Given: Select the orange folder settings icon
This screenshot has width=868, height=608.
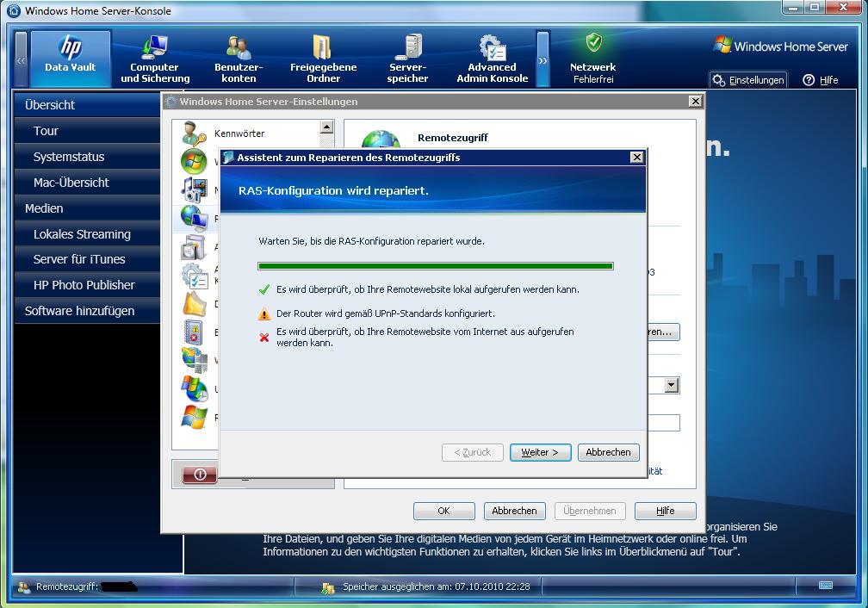Looking at the screenshot, I should [x=195, y=303].
